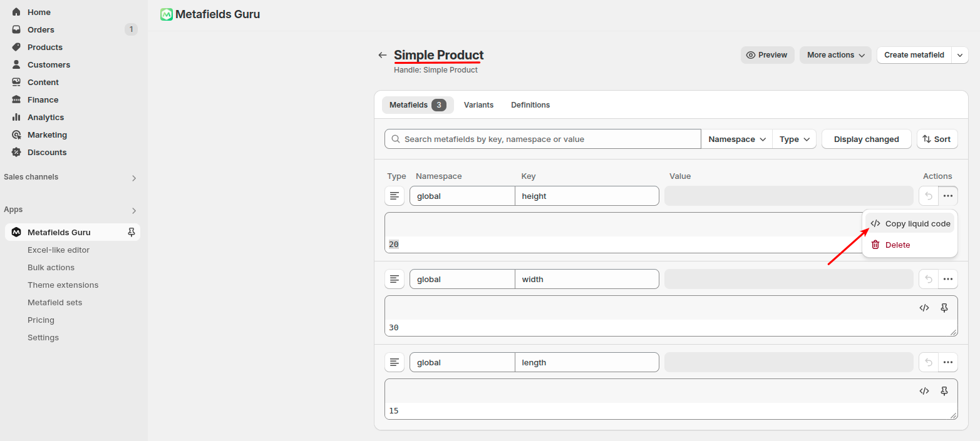
Task: Open Bulk actions link
Action: (x=51, y=267)
